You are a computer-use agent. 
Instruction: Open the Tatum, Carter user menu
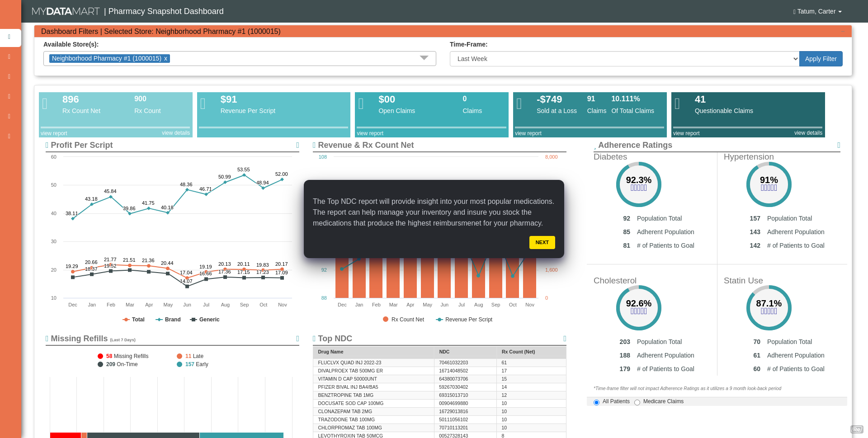point(817,11)
